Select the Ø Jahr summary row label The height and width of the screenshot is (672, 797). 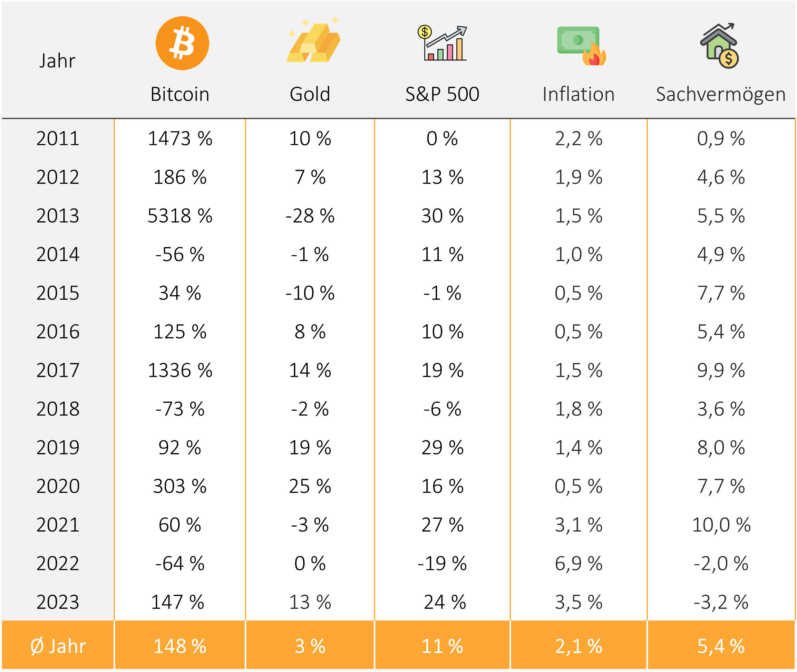click(58, 646)
